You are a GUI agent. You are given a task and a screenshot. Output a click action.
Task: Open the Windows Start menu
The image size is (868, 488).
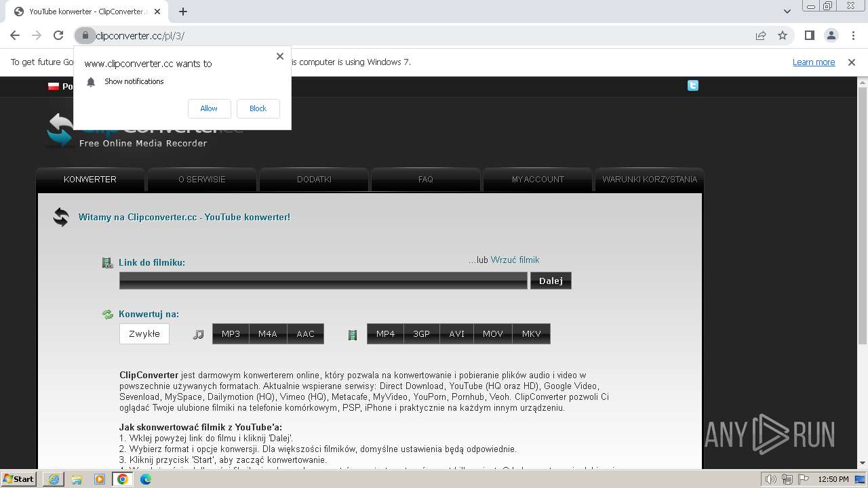(19, 479)
